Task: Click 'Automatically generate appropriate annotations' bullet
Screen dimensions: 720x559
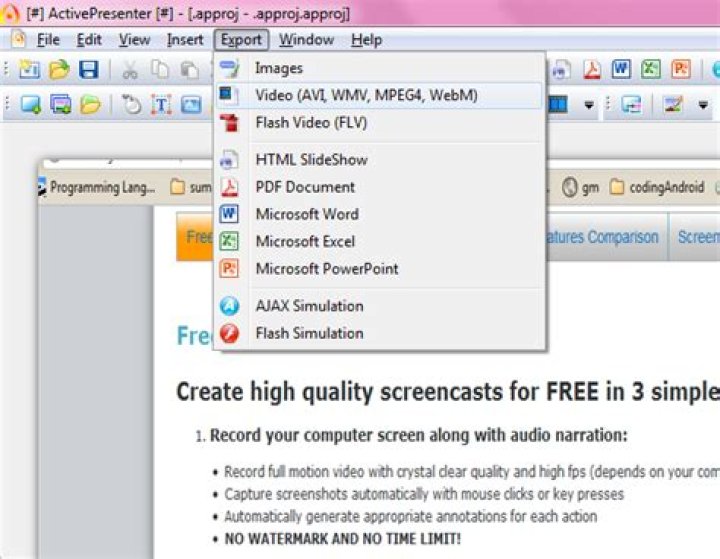Action: pos(411,517)
